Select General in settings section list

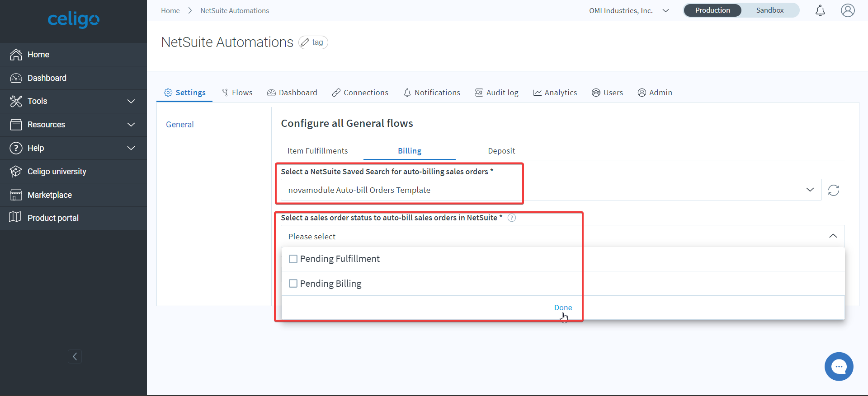pos(179,125)
